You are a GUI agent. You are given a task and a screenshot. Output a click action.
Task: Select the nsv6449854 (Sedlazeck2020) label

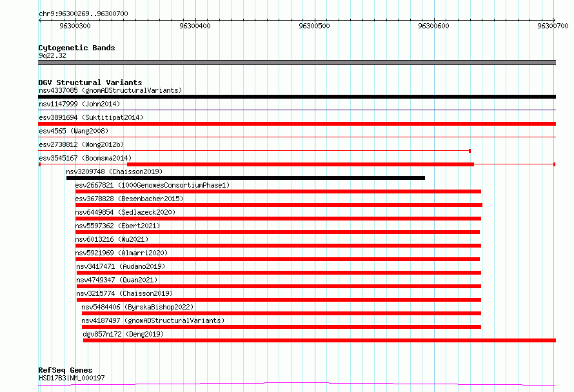(x=125, y=212)
